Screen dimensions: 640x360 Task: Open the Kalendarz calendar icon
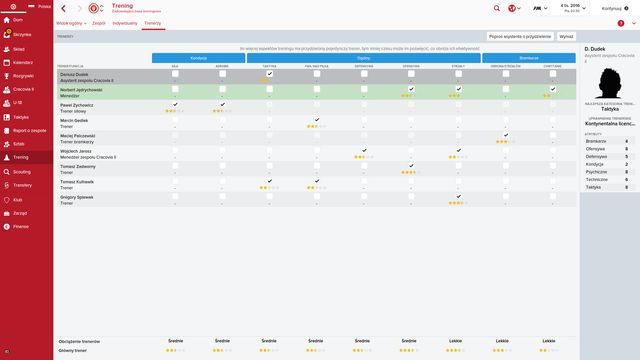[x=7, y=62]
